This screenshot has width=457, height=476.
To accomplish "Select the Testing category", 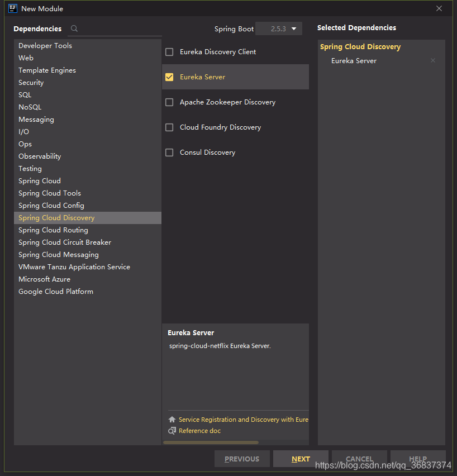I will [x=88, y=169].
